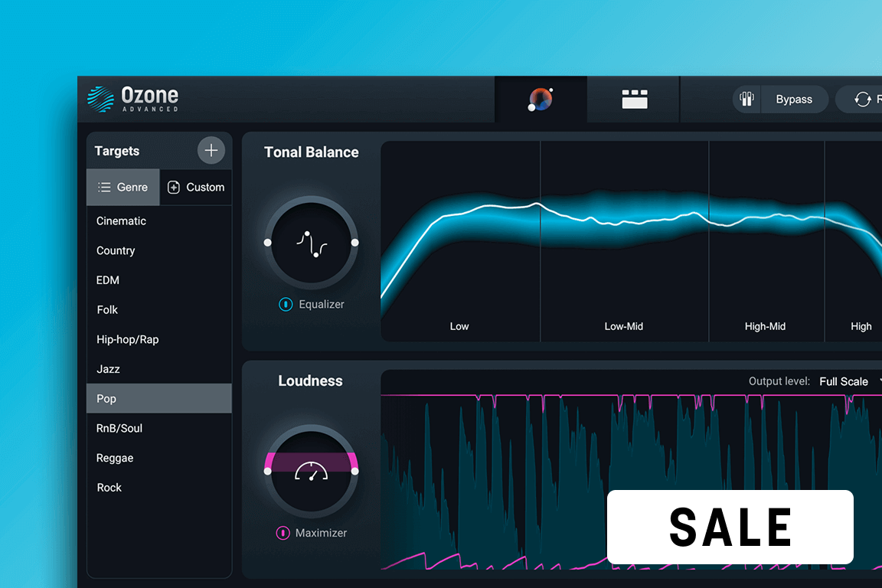Click the SALE badge
This screenshot has height=588, width=882.
point(730,528)
